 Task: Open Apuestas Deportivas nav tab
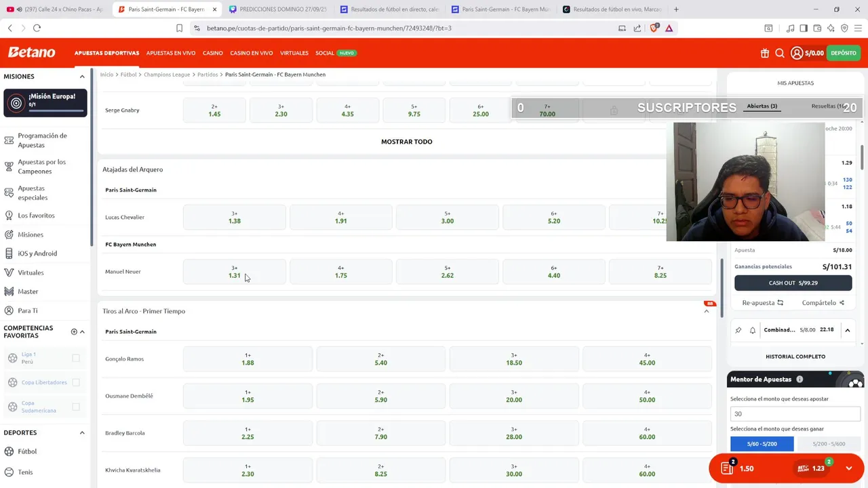[106, 53]
